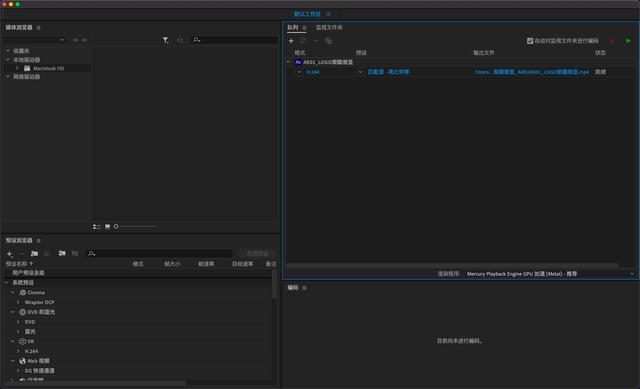Image resolution: width=640 pixels, height=389 pixels.
Task: Remove selected queue item with minus icon
Action: (x=316, y=41)
